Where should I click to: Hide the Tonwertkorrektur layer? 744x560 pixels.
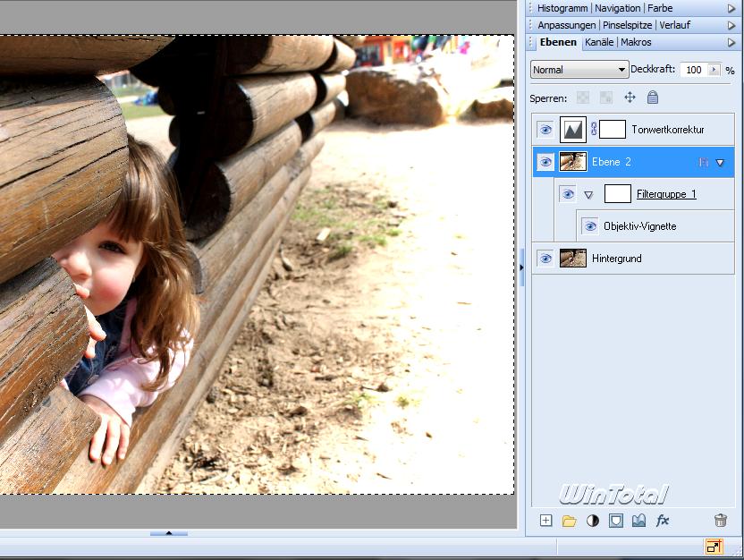(545, 130)
